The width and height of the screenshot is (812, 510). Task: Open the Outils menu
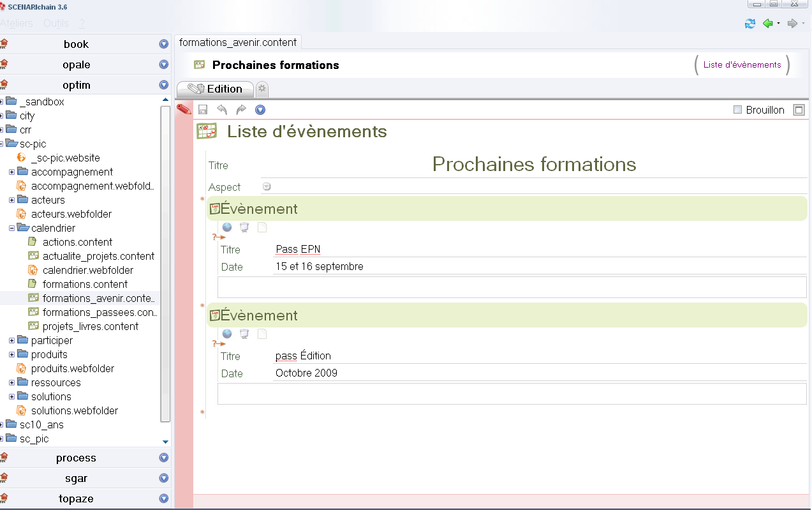56,24
